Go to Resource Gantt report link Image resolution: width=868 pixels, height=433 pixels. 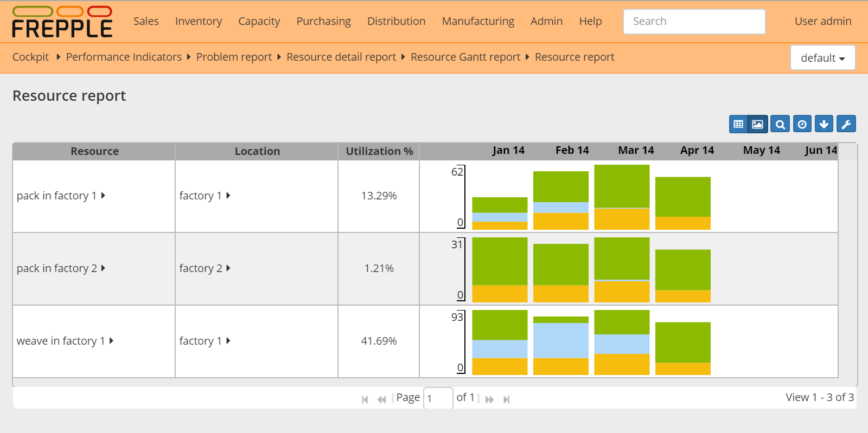pyautogui.click(x=465, y=57)
